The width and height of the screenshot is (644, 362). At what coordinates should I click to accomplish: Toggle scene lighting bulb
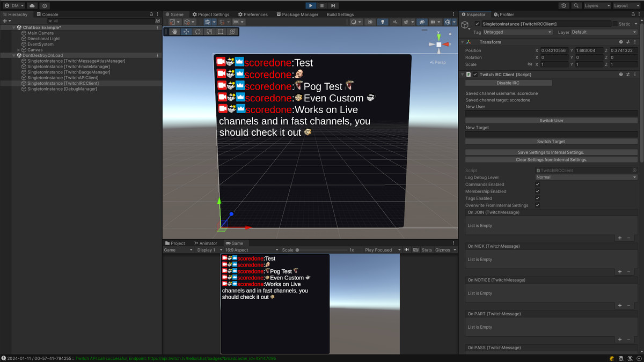(x=382, y=22)
